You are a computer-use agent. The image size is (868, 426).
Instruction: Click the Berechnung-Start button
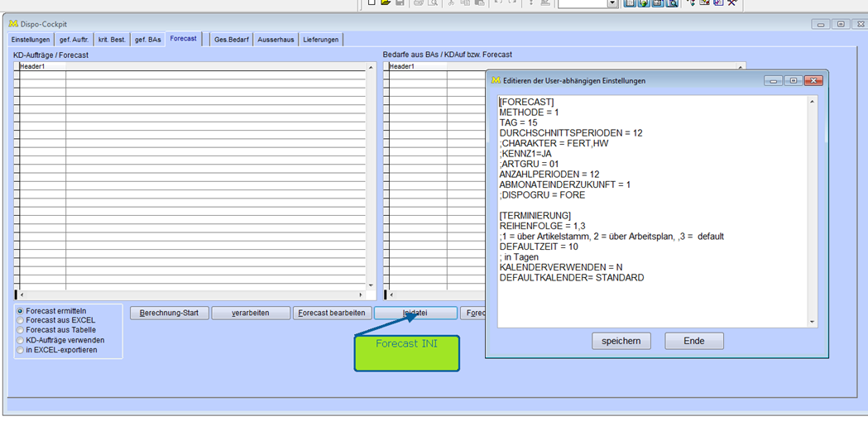point(168,314)
